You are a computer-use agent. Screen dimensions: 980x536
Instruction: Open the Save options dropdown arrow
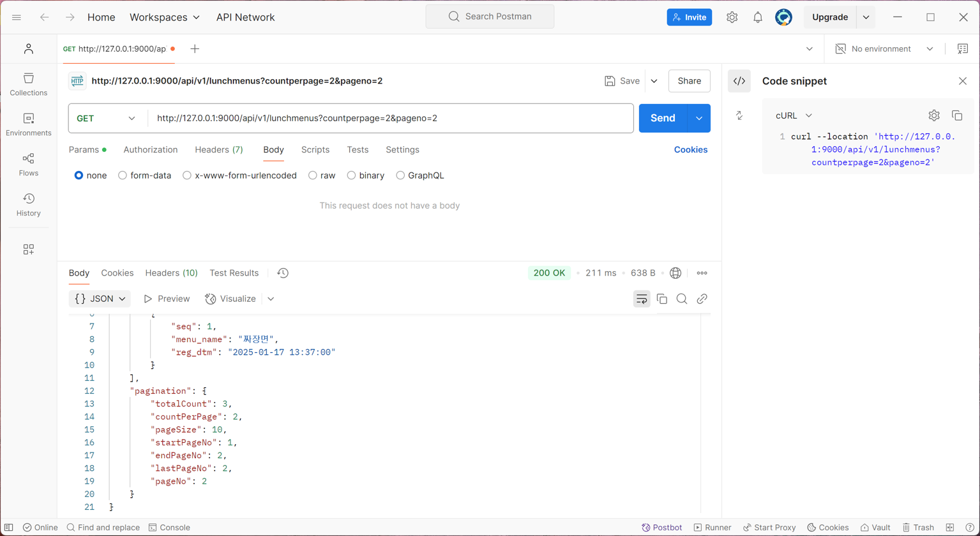pos(654,81)
